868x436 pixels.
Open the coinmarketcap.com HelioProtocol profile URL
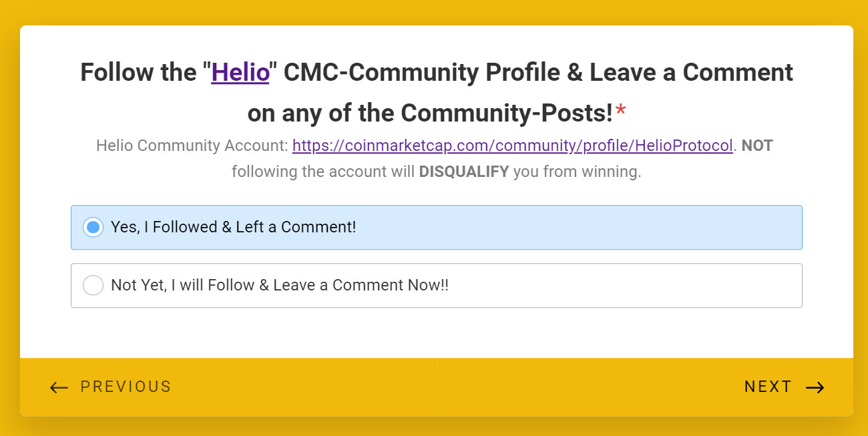[512, 146]
